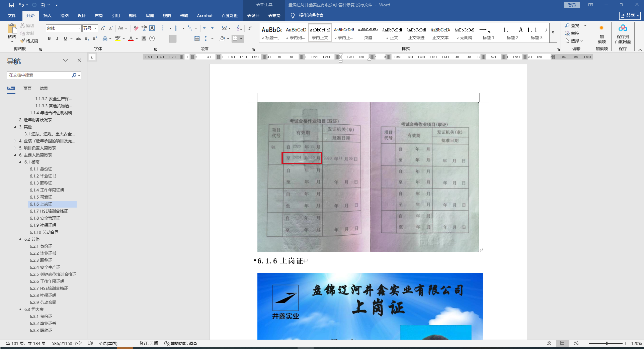Open the 插入 ribbon tab

(47, 16)
